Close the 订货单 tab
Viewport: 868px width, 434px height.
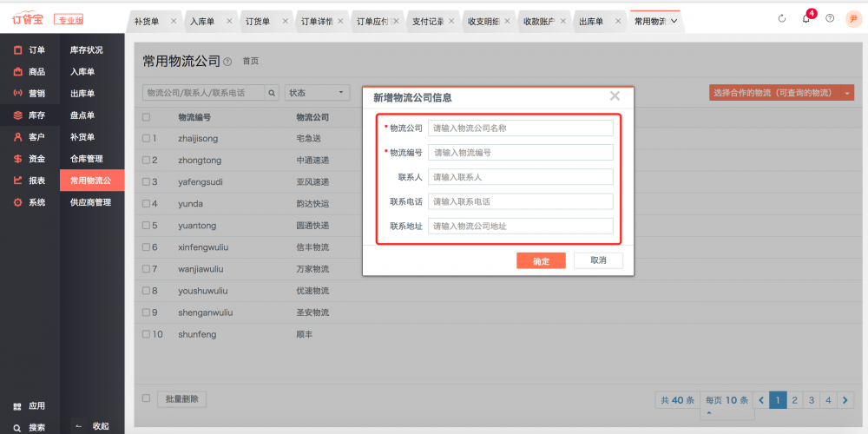pyautogui.click(x=285, y=21)
